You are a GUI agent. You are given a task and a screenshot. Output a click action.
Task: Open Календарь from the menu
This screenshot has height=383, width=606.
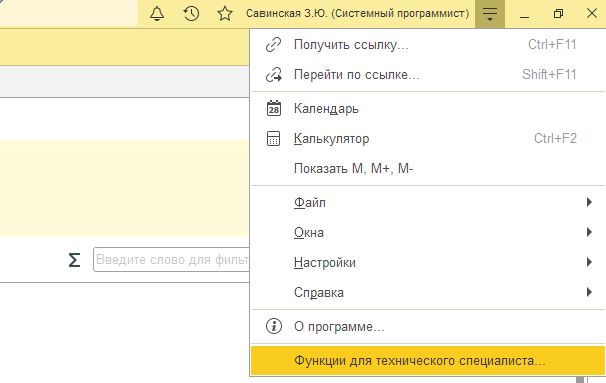pos(428,108)
